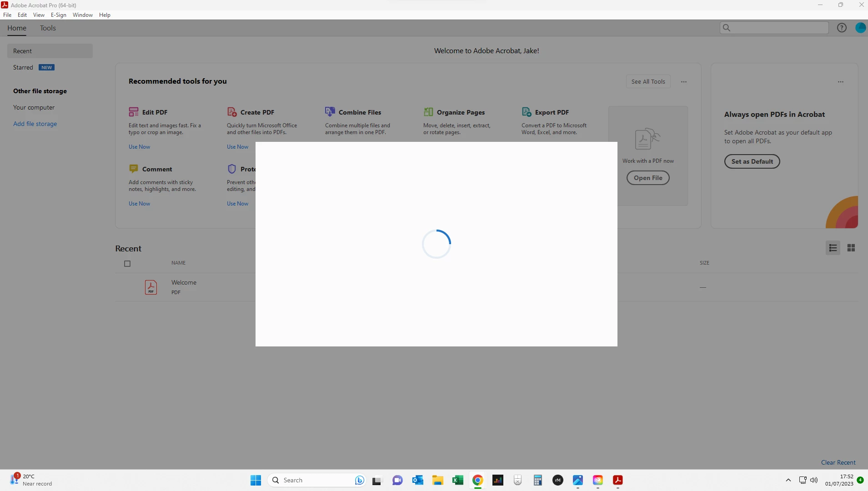Click Use Now under Comment
Viewport: 868px width, 491px height.
pyautogui.click(x=139, y=203)
